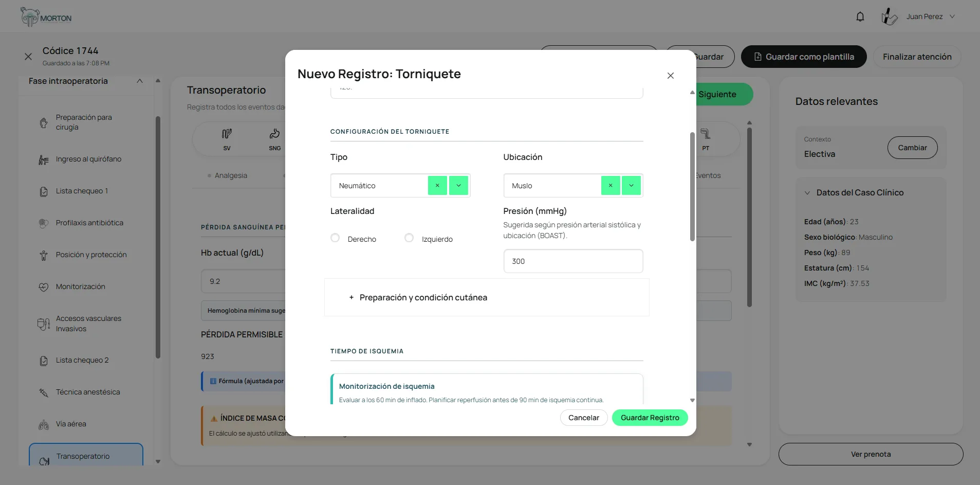
Task: Close Códice 1744 with the X icon
Action: coord(28,57)
